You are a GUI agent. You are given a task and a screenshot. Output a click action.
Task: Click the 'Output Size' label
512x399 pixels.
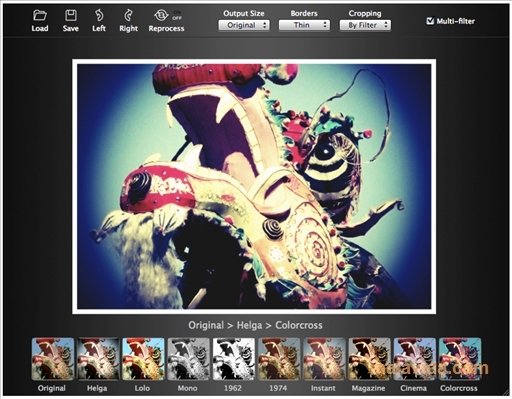[244, 13]
